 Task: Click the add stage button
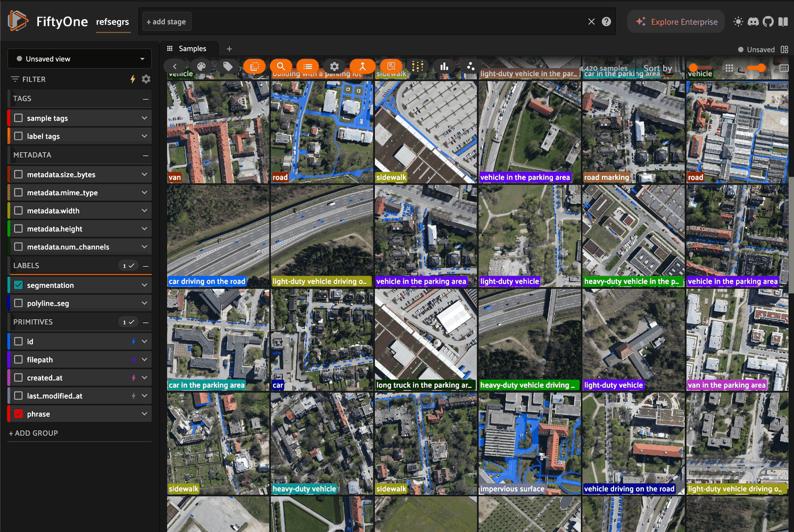pyautogui.click(x=166, y=22)
